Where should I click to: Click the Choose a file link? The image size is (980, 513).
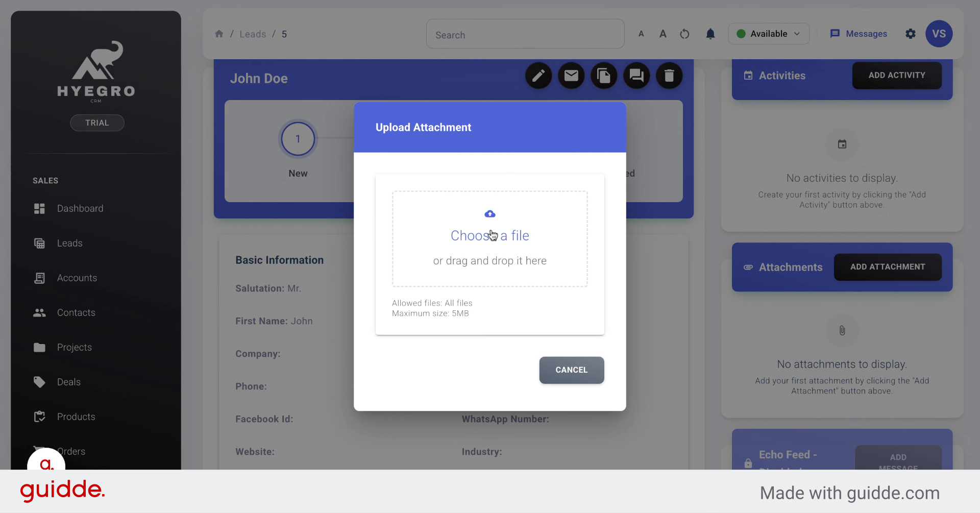(x=490, y=235)
